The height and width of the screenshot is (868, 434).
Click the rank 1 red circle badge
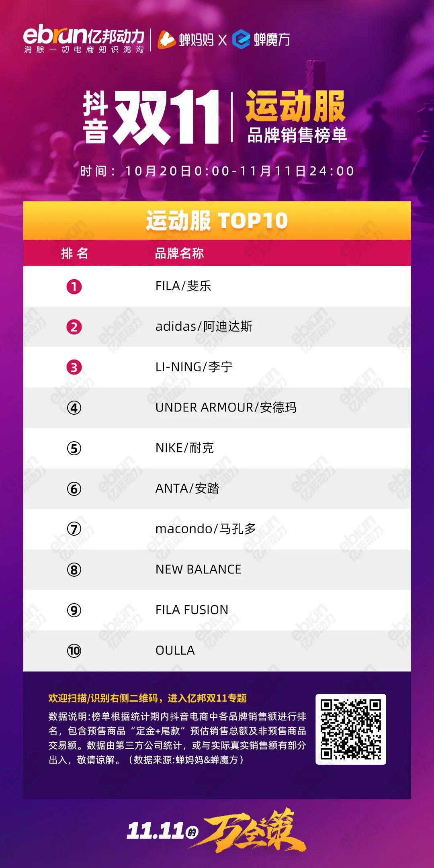(74, 287)
